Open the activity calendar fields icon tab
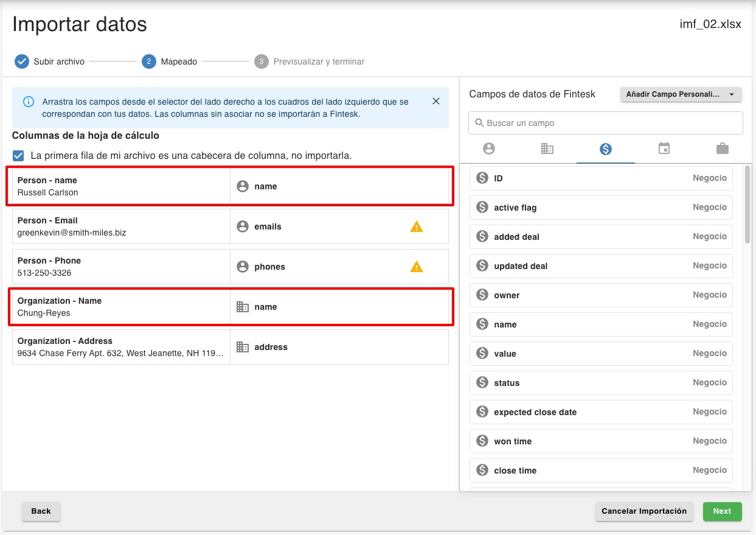 pos(664,149)
